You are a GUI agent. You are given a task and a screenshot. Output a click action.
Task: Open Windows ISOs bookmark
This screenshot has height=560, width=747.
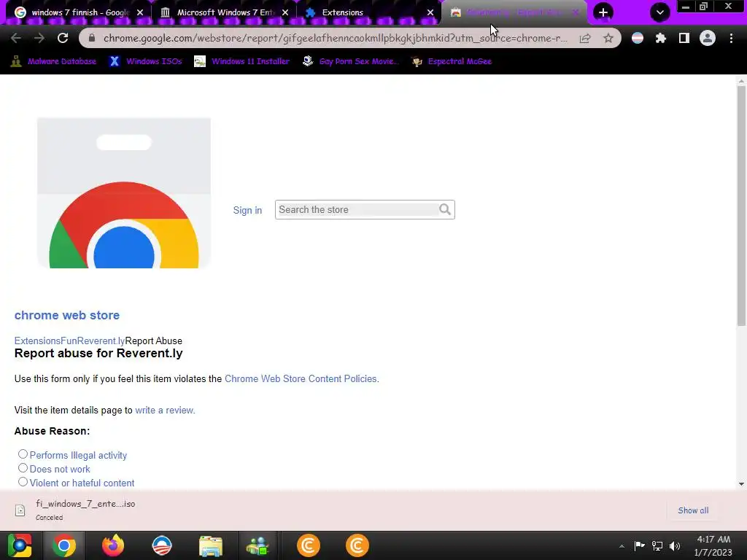(x=146, y=61)
